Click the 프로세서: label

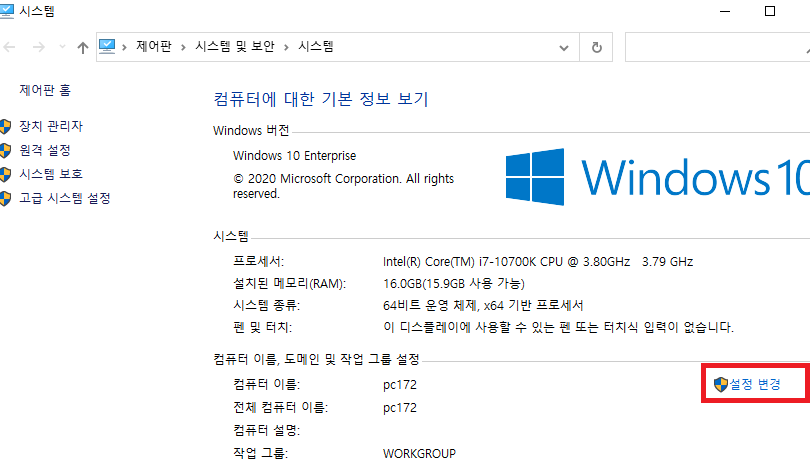click(258, 262)
